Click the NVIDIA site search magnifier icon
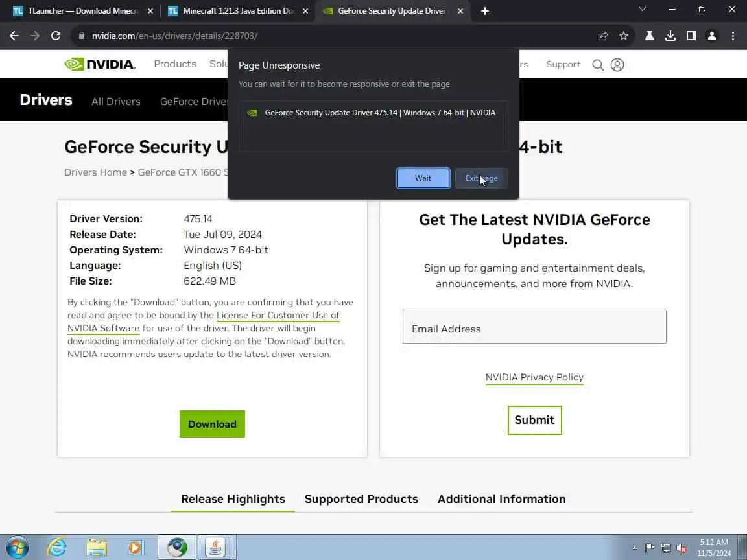This screenshot has height=560, width=747. click(x=597, y=65)
